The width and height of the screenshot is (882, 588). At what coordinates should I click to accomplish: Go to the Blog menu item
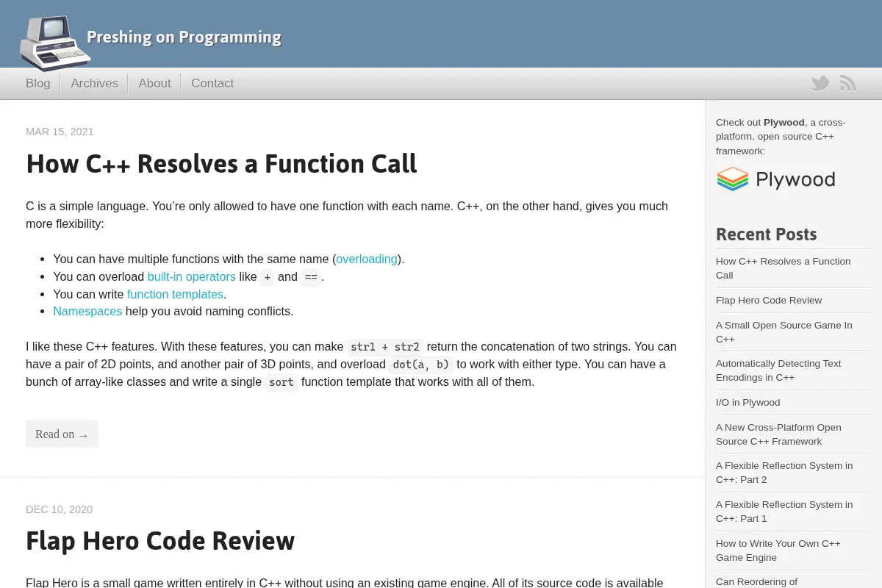[38, 83]
